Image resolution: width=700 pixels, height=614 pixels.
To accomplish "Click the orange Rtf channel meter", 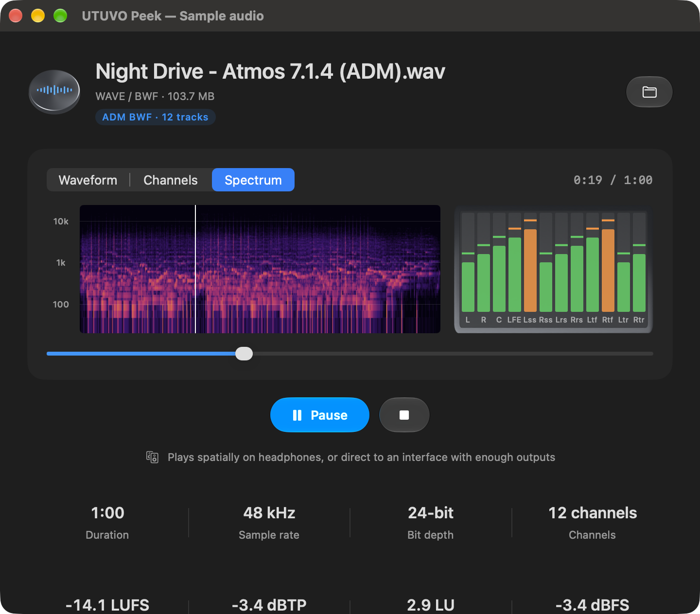I will tap(608, 262).
